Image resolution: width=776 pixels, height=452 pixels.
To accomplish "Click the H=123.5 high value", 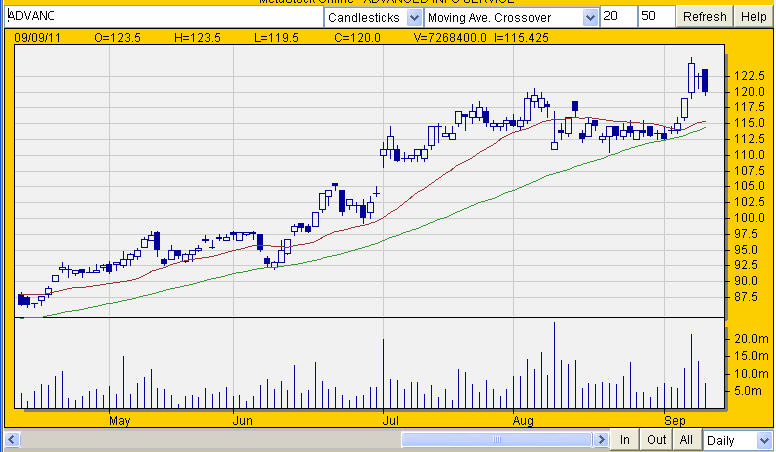I will click(x=197, y=38).
